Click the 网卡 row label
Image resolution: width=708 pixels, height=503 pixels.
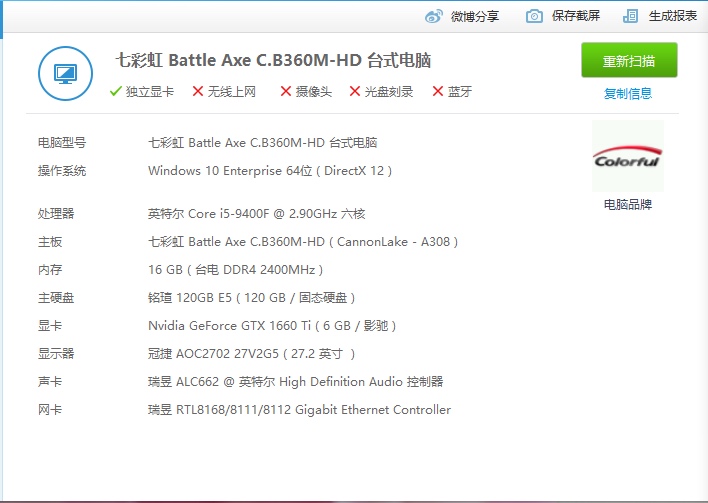[50, 410]
